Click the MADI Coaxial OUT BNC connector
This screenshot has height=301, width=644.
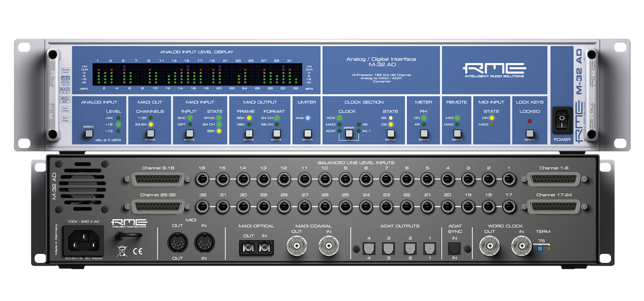tap(297, 246)
